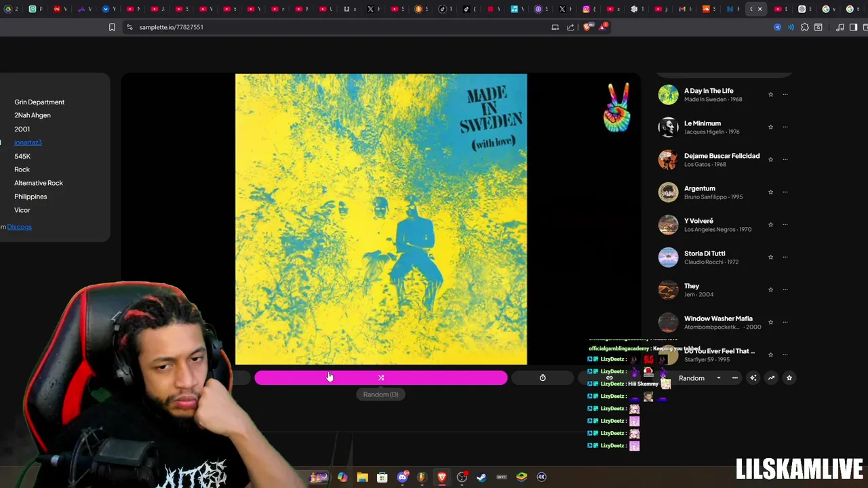Favorite the track They by Jem
Image resolution: width=868 pixels, height=488 pixels.
(x=770, y=289)
